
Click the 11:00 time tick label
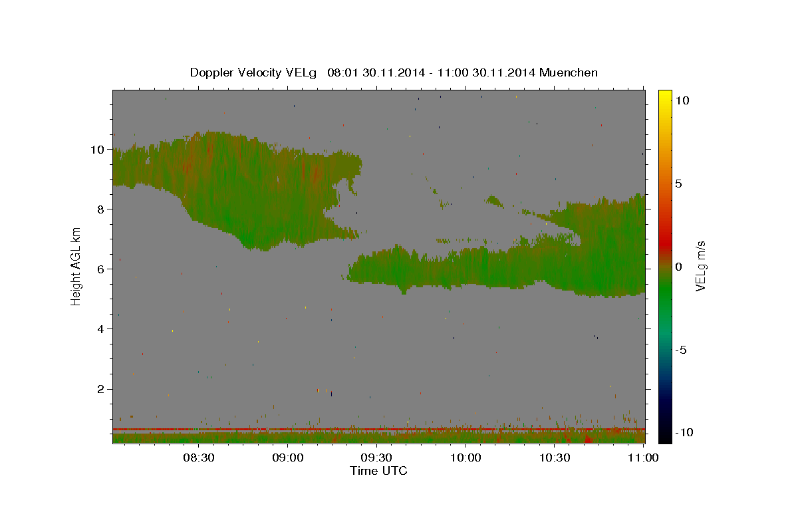click(x=644, y=458)
